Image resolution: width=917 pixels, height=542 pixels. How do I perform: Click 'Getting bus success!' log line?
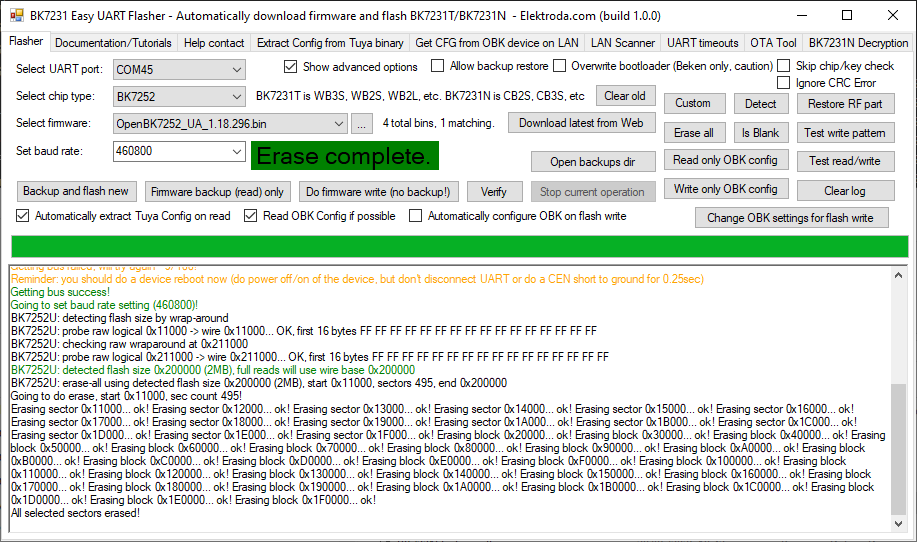[60, 292]
